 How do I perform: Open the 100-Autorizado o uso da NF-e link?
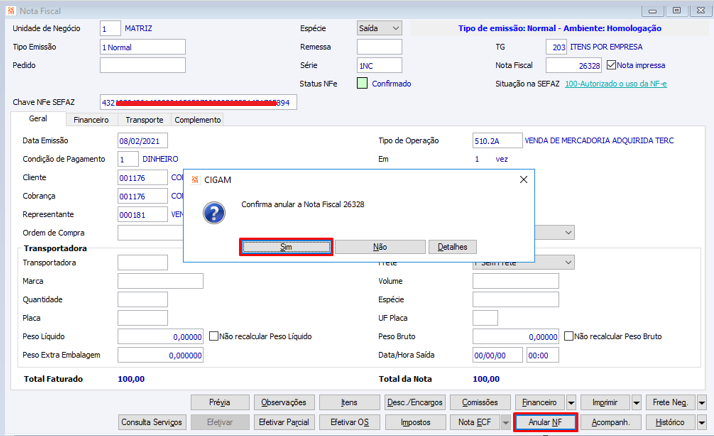tap(616, 84)
